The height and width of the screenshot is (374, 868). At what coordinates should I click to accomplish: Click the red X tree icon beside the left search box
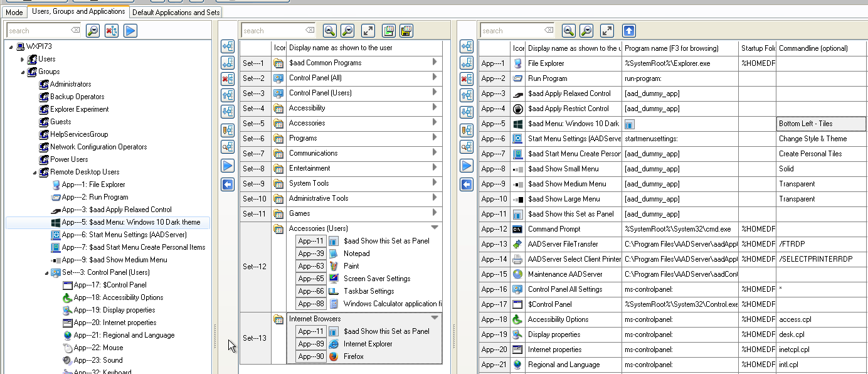click(x=112, y=31)
